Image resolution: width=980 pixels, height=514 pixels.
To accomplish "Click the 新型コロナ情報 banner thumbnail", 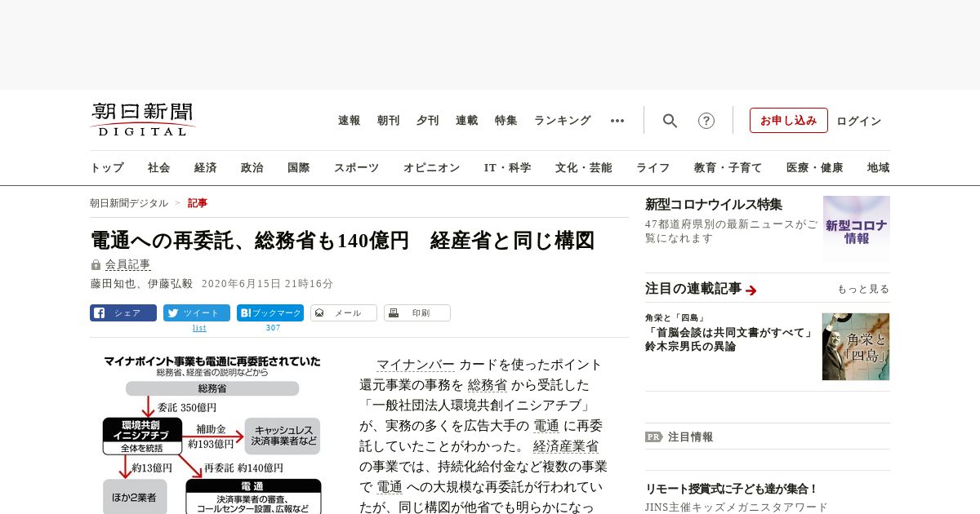I will (857, 228).
